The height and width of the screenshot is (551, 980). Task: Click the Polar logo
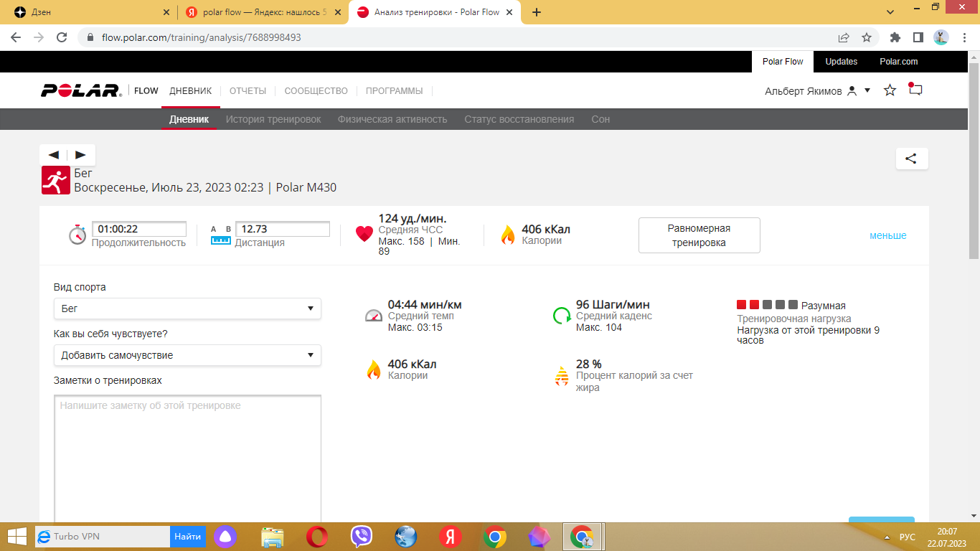point(81,90)
